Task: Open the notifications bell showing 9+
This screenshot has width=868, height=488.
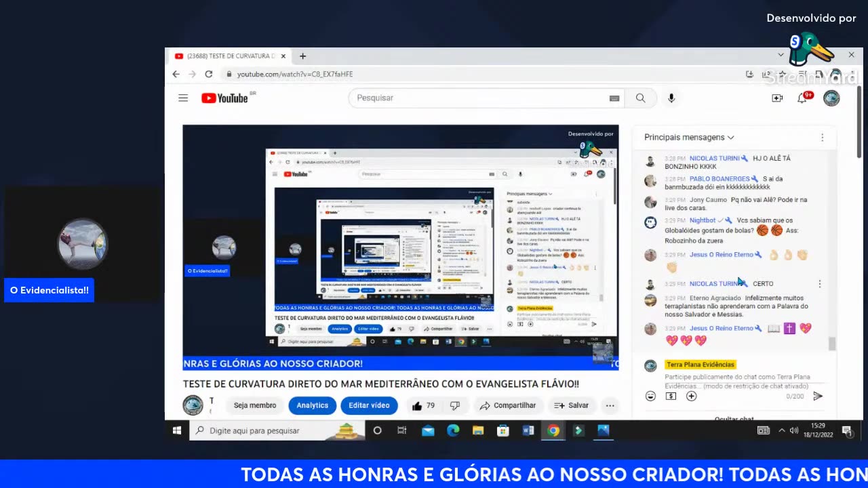Action: tap(803, 98)
